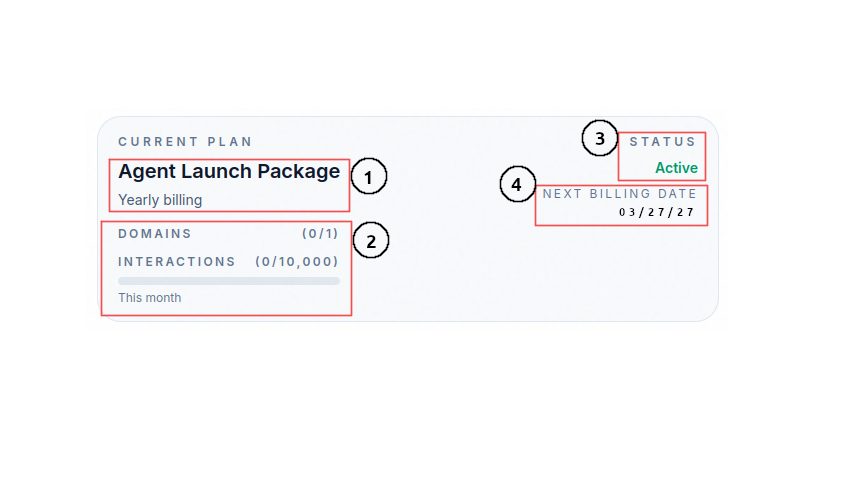Click the circled number 3 annotation
The width and height of the screenshot is (850, 500).
(x=600, y=139)
